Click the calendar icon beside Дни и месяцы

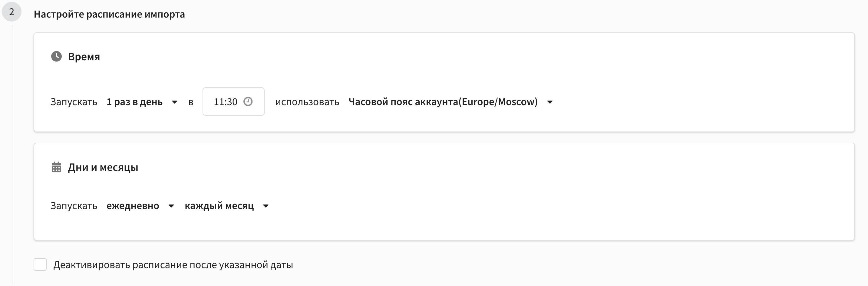pyautogui.click(x=56, y=167)
